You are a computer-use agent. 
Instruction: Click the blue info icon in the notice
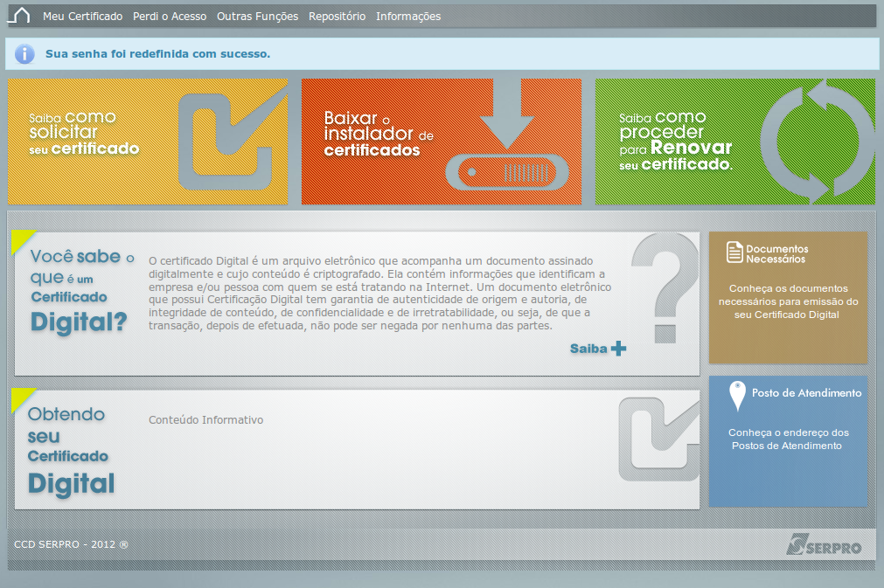click(24, 54)
